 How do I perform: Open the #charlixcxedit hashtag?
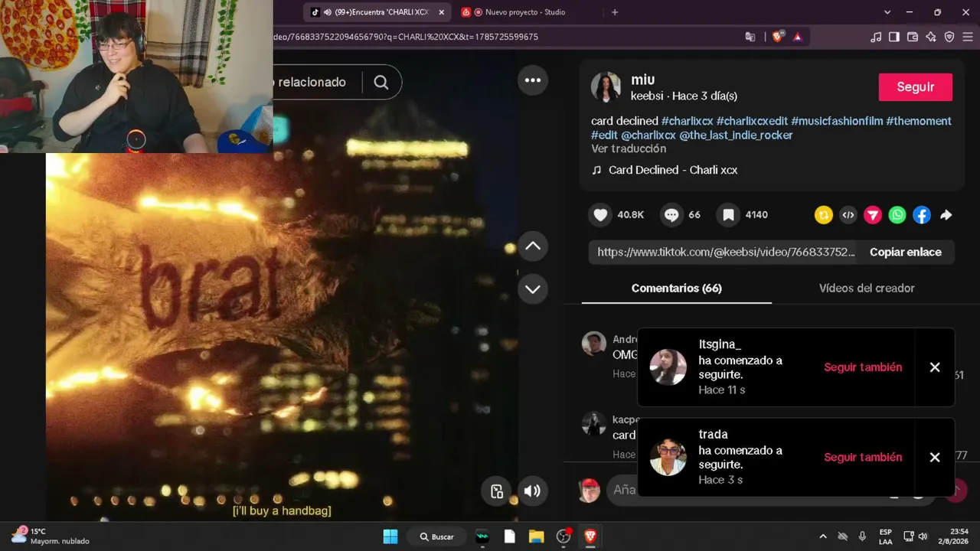pos(752,121)
